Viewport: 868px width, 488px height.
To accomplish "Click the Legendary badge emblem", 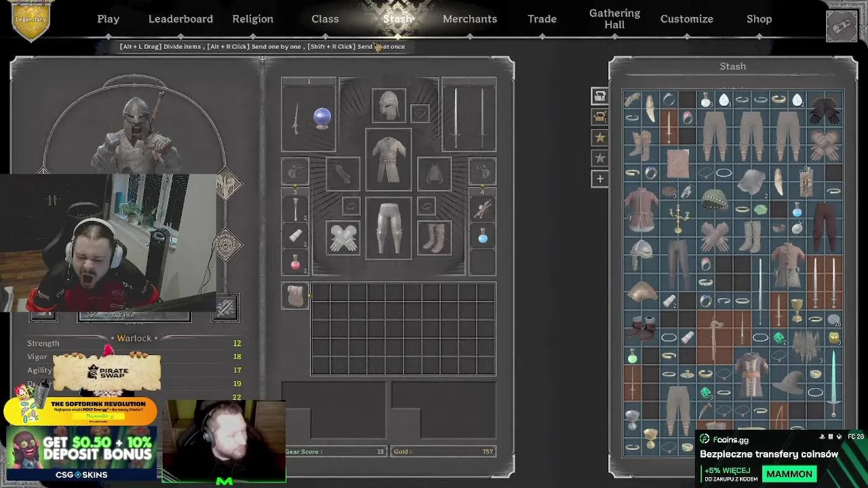I will (31, 19).
